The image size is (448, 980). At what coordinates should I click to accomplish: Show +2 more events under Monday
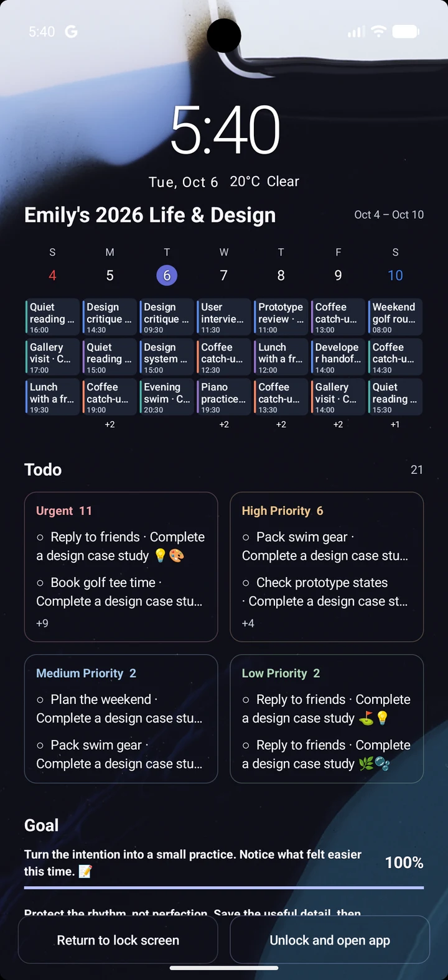coord(110,425)
